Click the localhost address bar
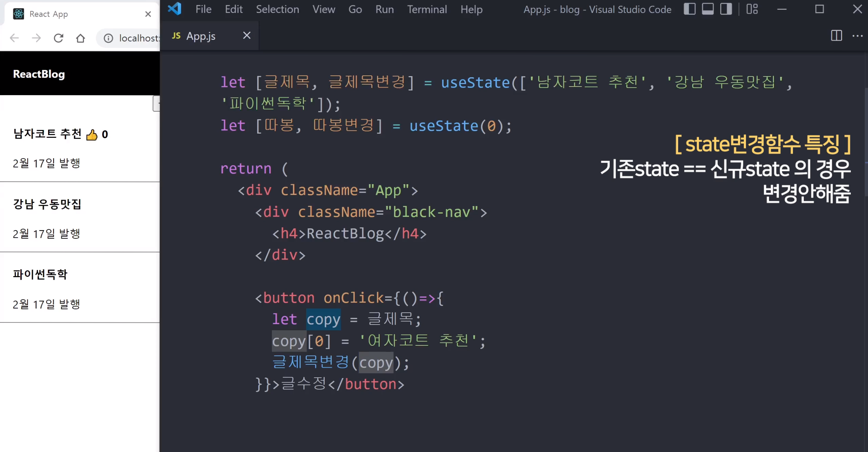The width and height of the screenshot is (868, 452). click(x=139, y=38)
